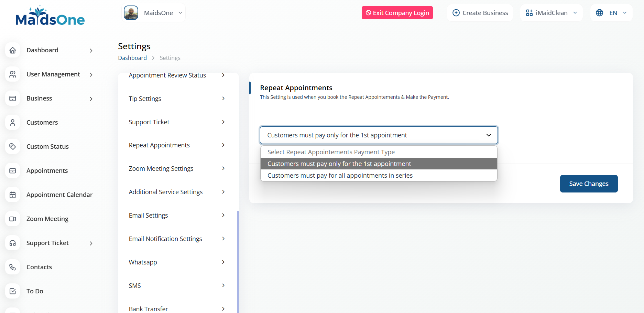
Task: Click the Custom Status tag icon
Action: tap(13, 147)
